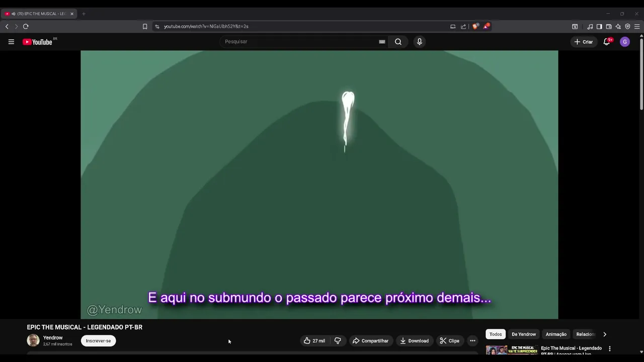Show more filter chips with right arrow
644x362 pixels.
coord(605,334)
